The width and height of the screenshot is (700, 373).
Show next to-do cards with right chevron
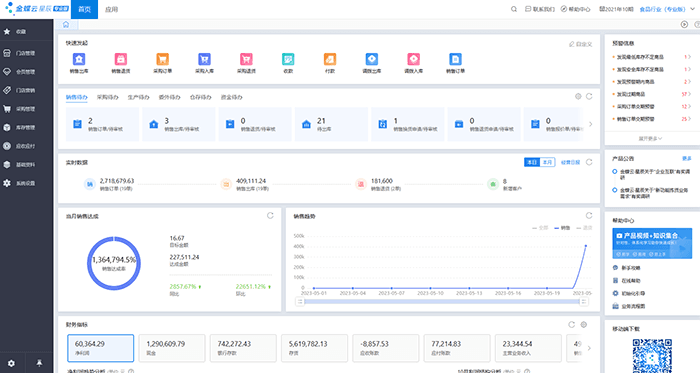pos(591,124)
